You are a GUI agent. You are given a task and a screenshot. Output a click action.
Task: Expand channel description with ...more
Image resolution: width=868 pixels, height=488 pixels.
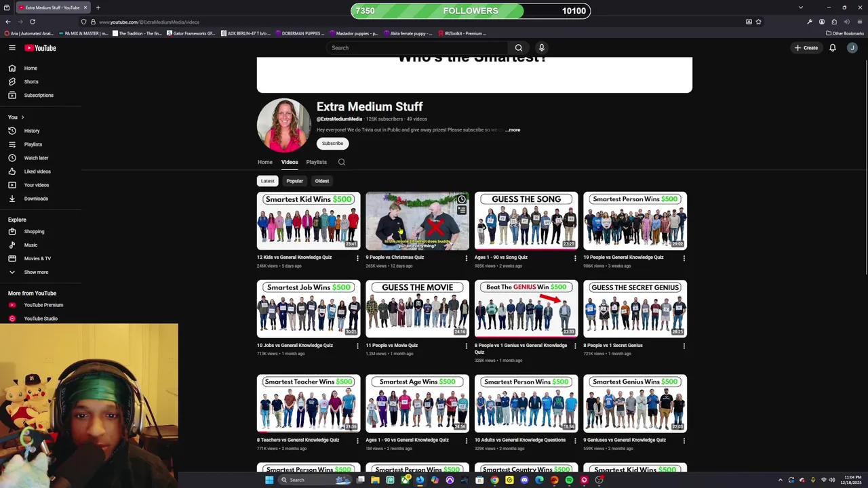click(513, 129)
